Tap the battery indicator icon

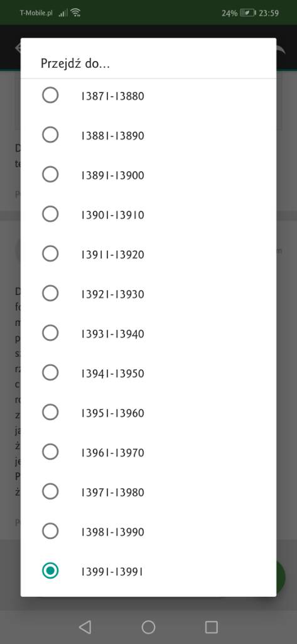pos(248,13)
